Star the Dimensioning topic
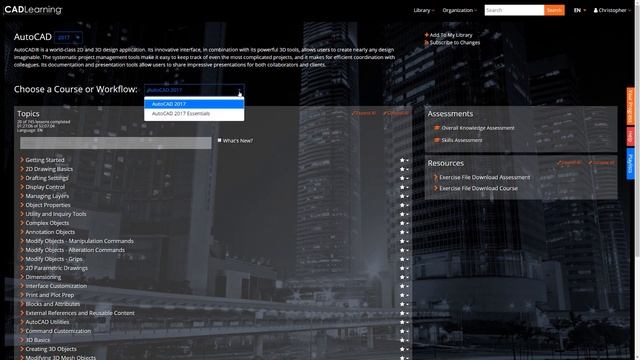Viewport: 640px width, 360px height. [x=402, y=277]
